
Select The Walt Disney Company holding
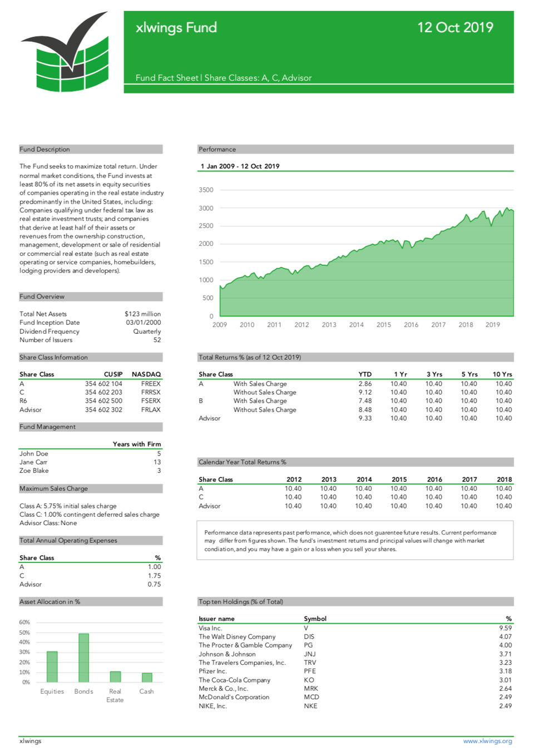[237, 636]
